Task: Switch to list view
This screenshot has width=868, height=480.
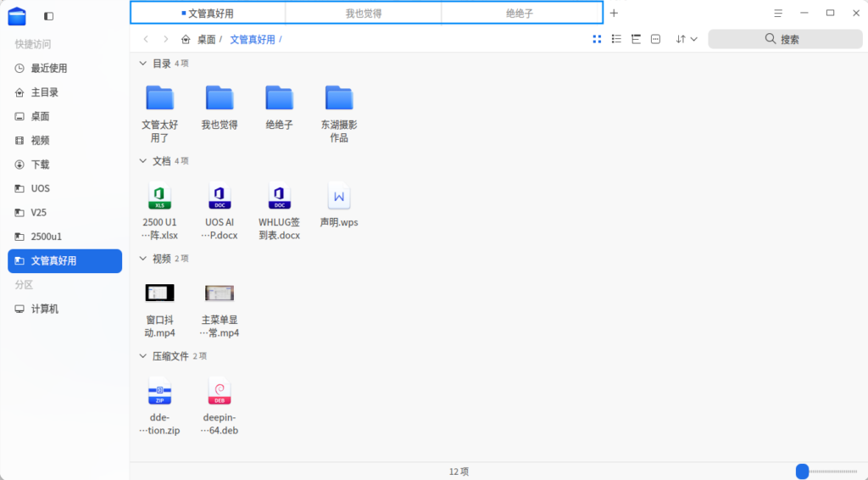Action: 616,39
